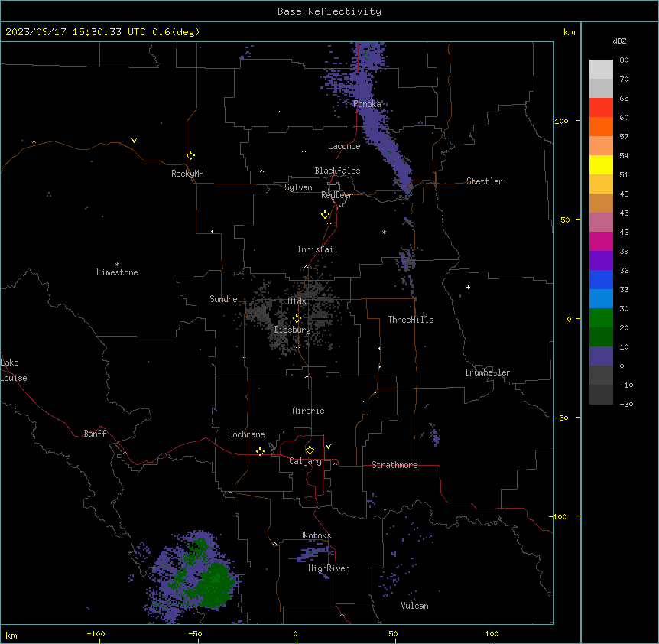
Task: Click the Innisfail city label
Action: click(x=317, y=249)
